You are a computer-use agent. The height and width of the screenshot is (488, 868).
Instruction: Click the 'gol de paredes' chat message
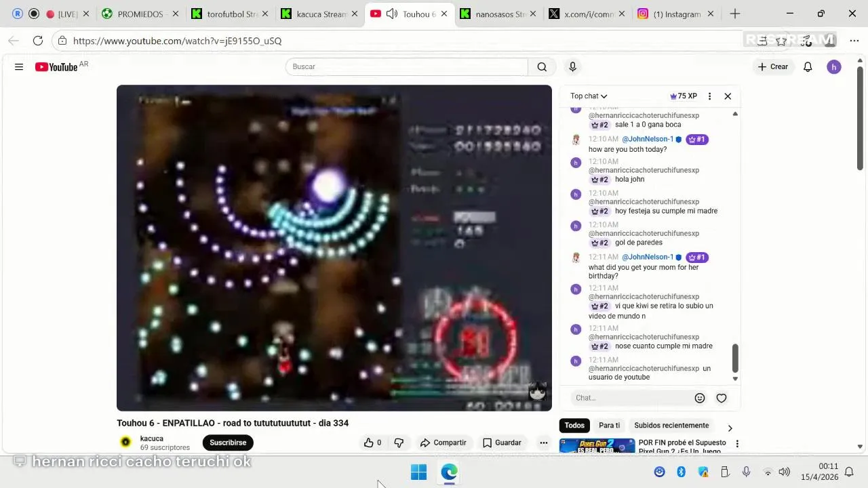[639, 243]
